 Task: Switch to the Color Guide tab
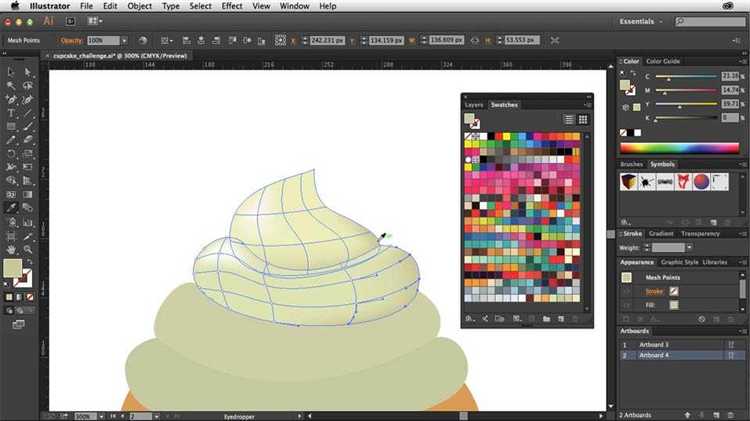pyautogui.click(x=663, y=61)
